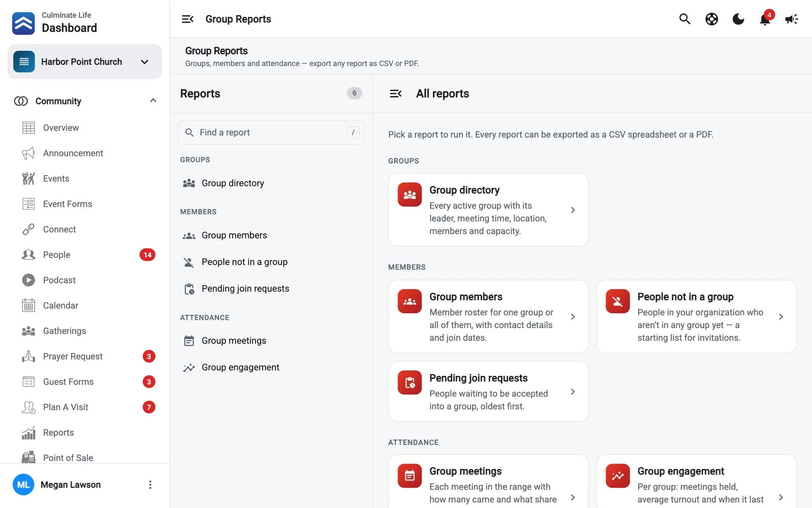
Task: Open the People not in a group card title
Action: coord(685,297)
